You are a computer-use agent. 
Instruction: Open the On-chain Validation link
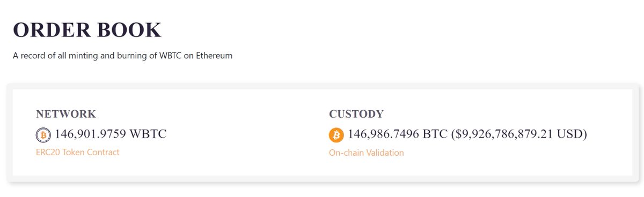coord(366,153)
